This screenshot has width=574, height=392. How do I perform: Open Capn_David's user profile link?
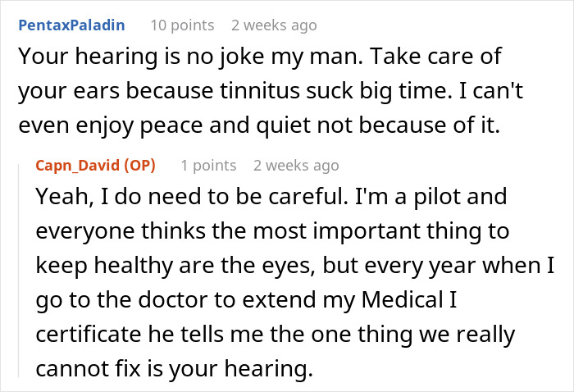pos(78,165)
